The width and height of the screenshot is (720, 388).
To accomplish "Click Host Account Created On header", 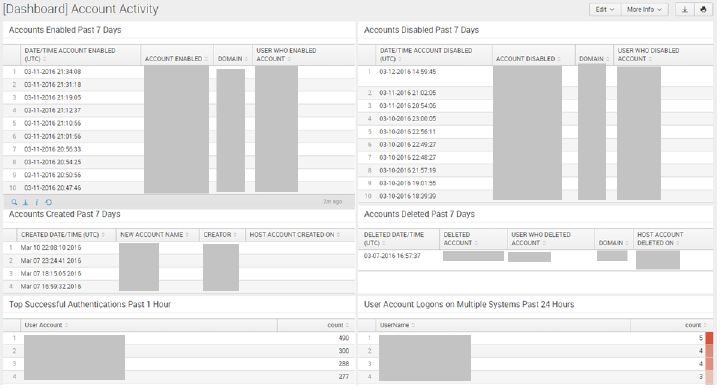I will [x=295, y=235].
